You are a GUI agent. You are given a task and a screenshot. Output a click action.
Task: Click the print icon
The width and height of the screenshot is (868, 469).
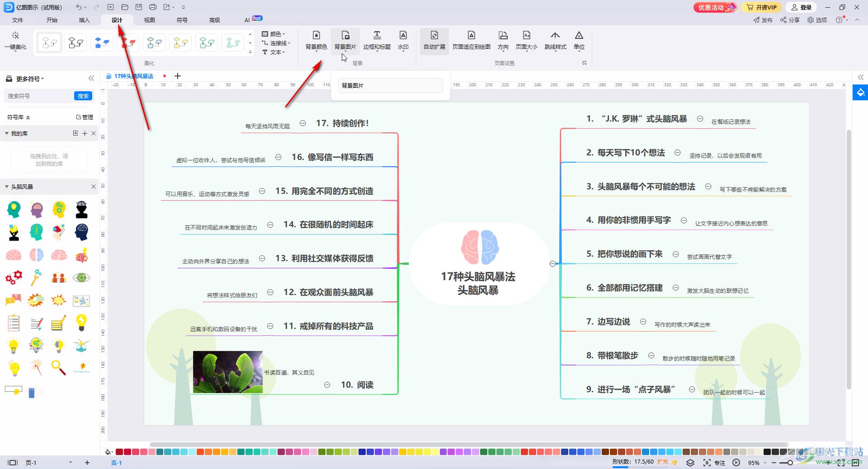click(153, 7)
